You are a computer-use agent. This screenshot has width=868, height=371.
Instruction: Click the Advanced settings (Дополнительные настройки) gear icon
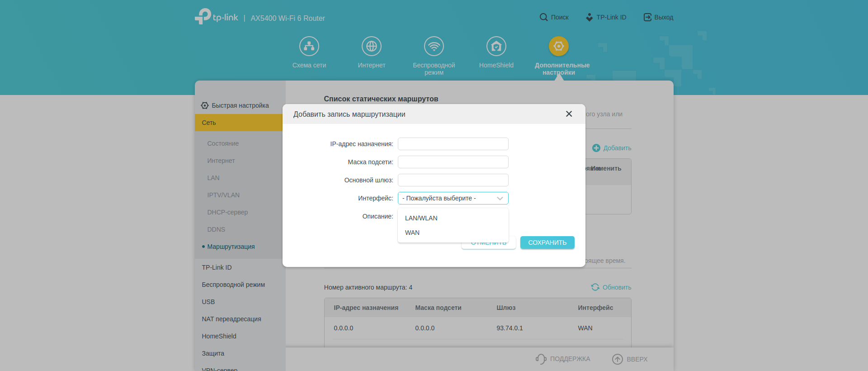coord(559,46)
